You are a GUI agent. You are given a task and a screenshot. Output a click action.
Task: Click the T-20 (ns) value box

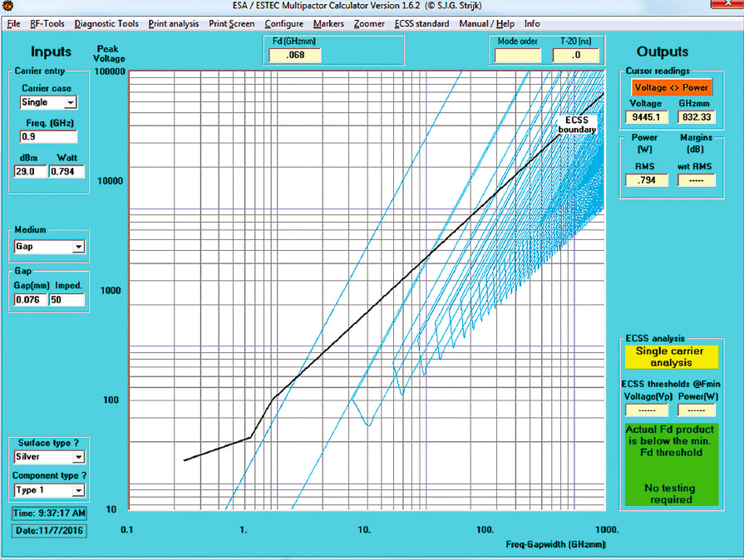point(575,55)
